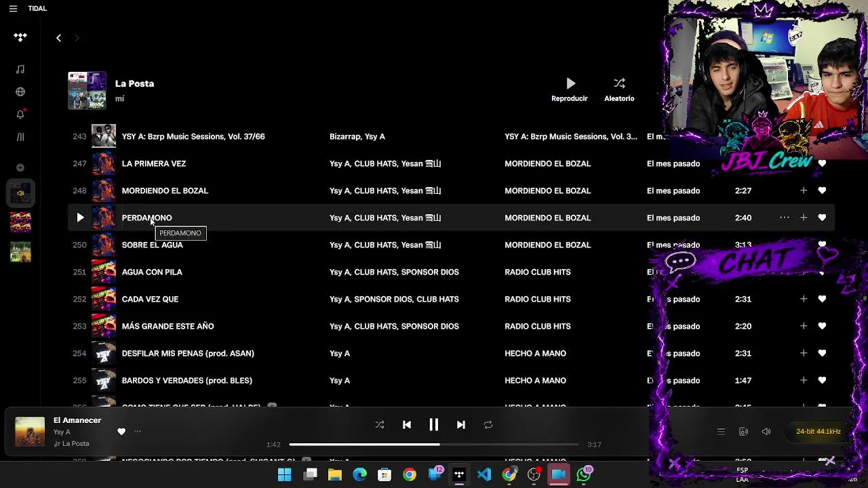
Task: Toggle favorite heart for MORDIENDO EL BOZAL track
Action: 822,190
